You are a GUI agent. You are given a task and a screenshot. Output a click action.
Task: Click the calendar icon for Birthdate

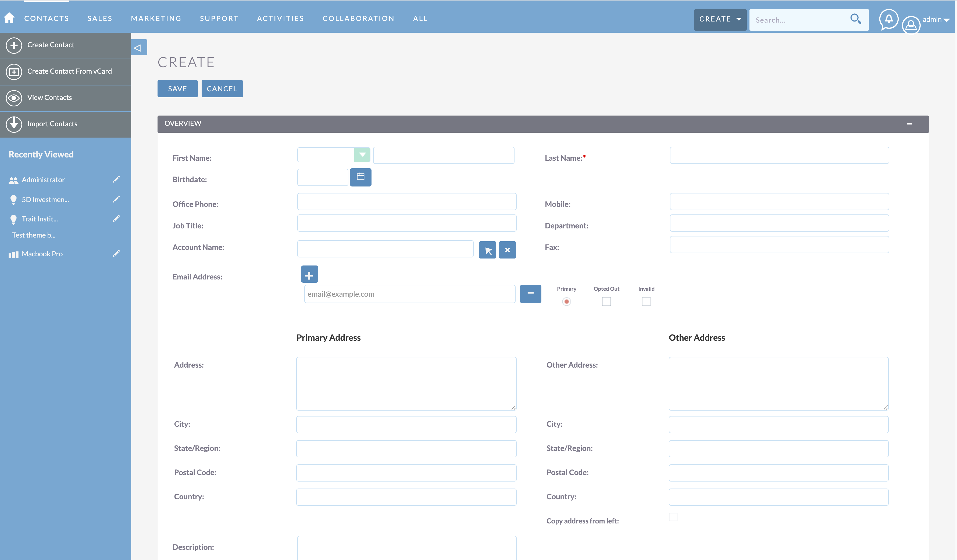[x=360, y=177]
